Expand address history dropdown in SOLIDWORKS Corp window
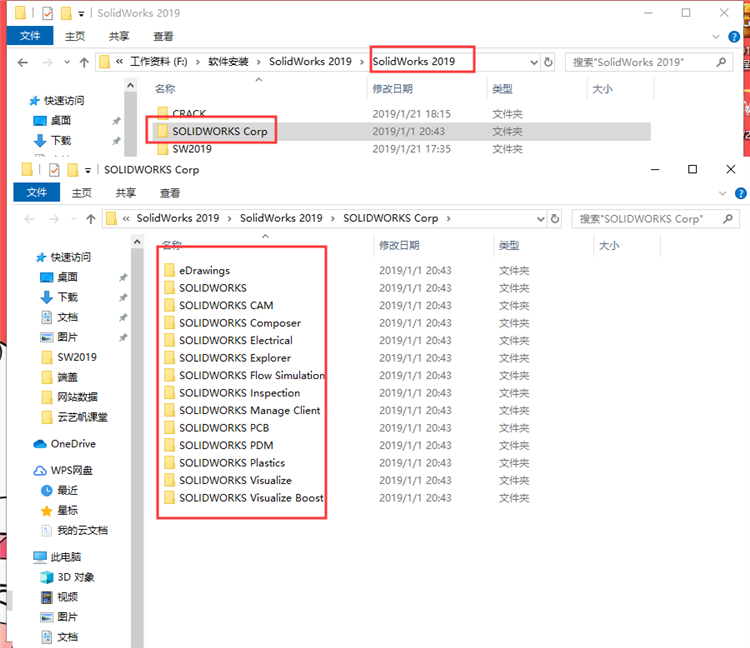750x648 pixels. coord(540,219)
